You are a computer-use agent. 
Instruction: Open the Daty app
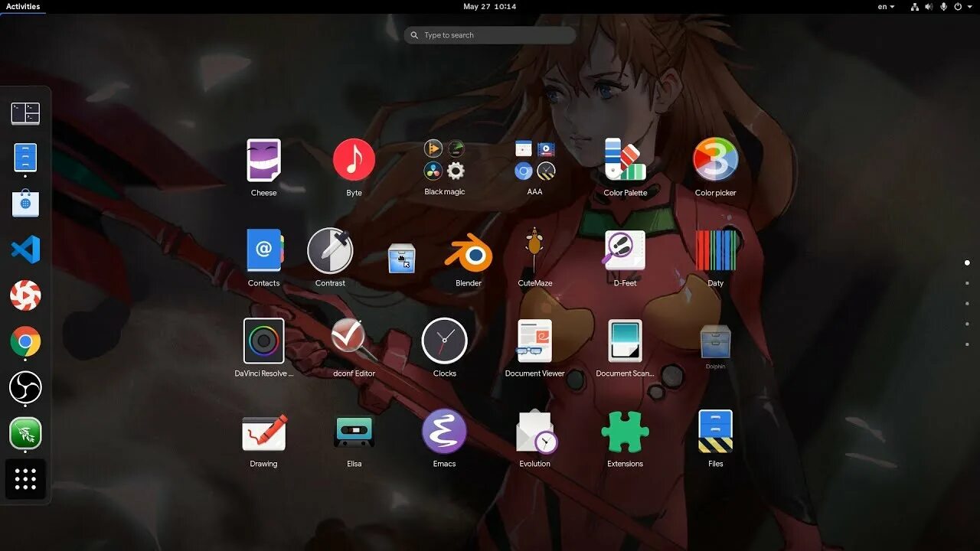715,250
